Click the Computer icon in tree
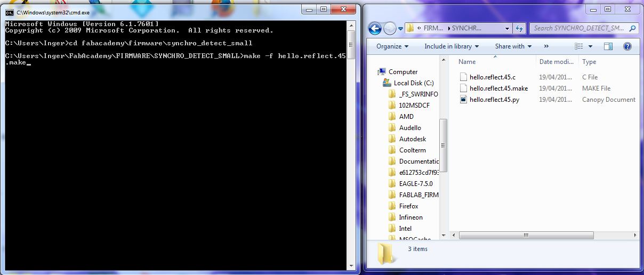Screen dimensions: 644x275 click(382, 72)
